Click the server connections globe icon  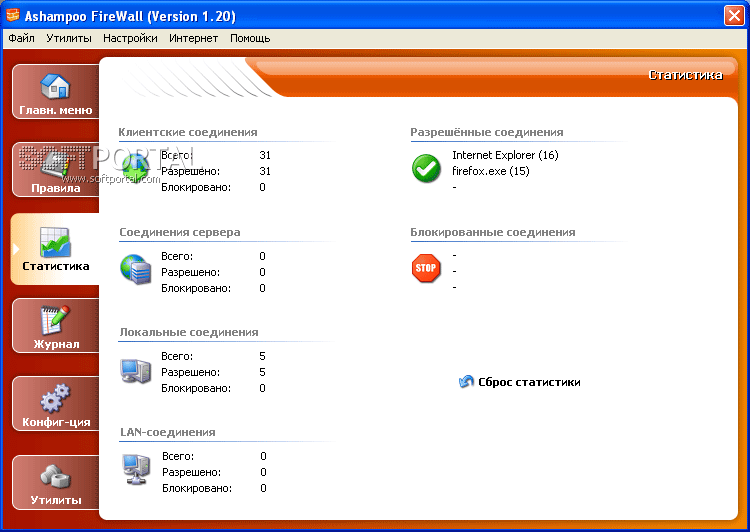point(135,269)
